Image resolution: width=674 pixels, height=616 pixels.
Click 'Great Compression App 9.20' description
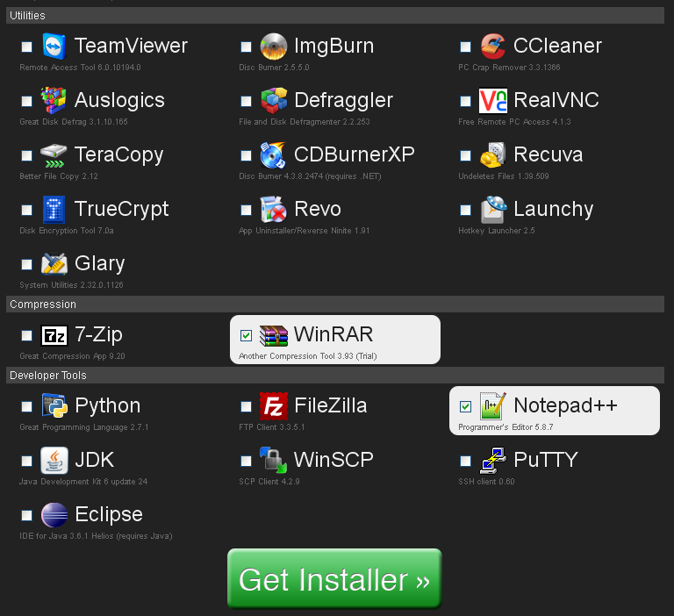pos(72,356)
